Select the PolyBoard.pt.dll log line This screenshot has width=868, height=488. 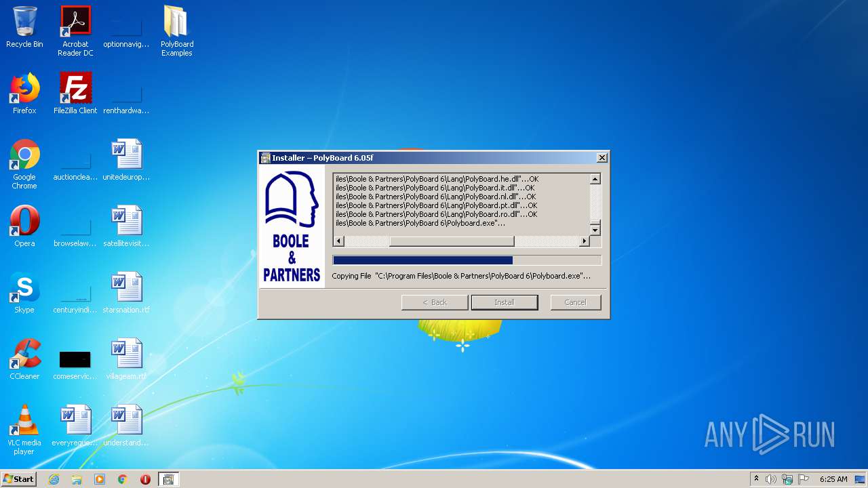[x=436, y=205]
